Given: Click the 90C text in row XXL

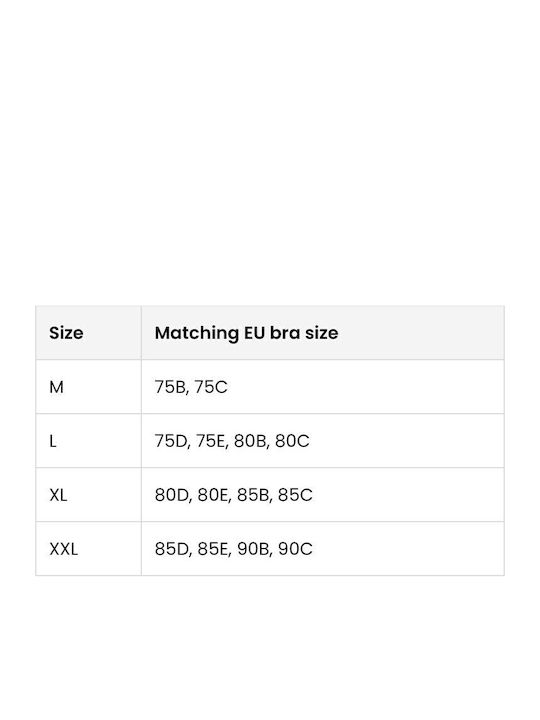Looking at the screenshot, I should click(x=295, y=549).
